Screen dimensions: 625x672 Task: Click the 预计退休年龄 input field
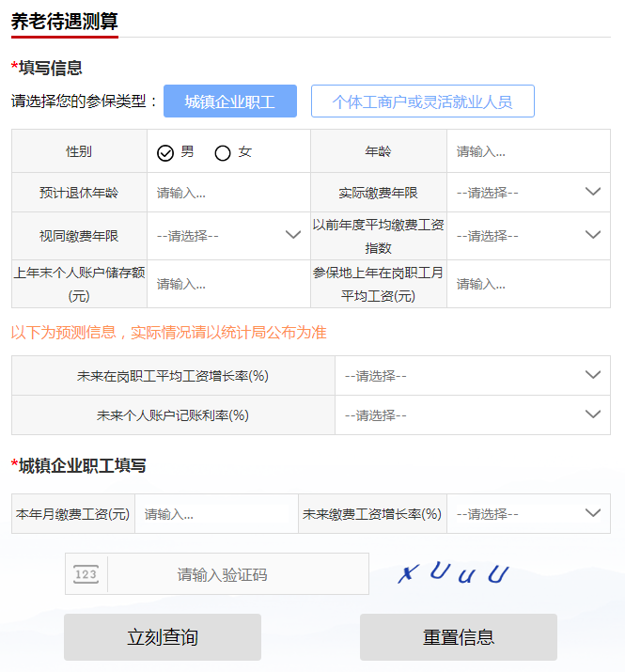click(227, 193)
